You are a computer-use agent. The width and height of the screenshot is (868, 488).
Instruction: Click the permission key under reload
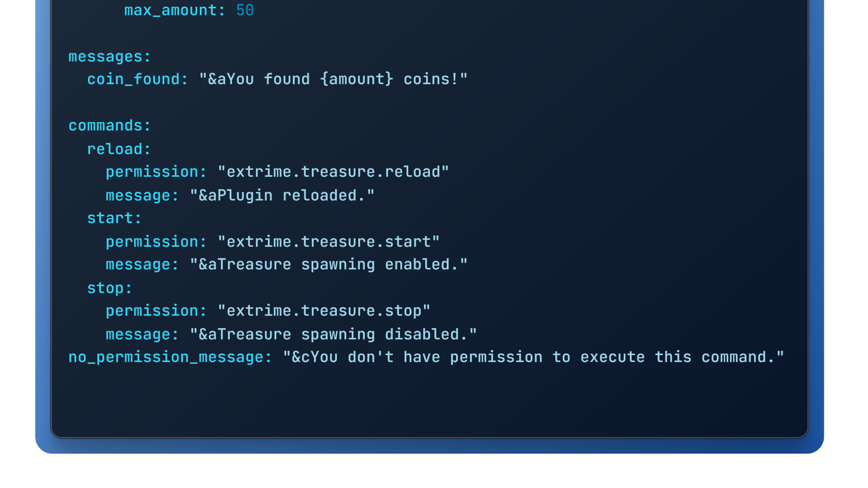(x=156, y=172)
